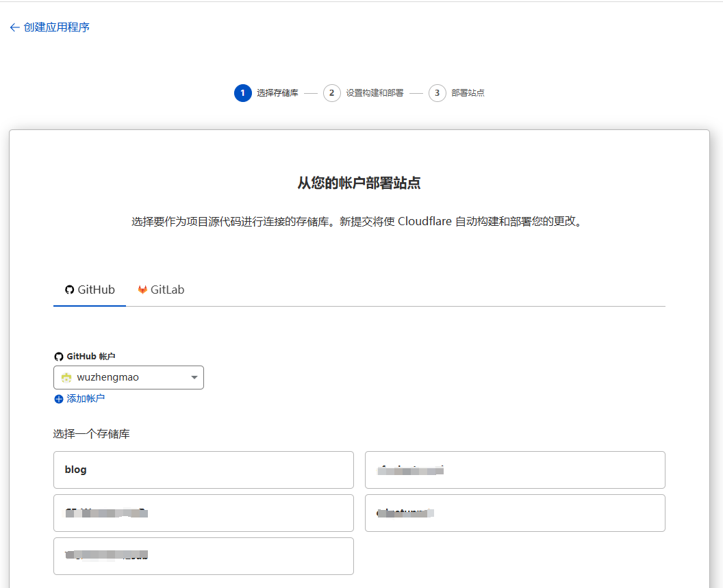Viewport: 723px width, 588px height.
Task: Select the blog repository
Action: 203,470
